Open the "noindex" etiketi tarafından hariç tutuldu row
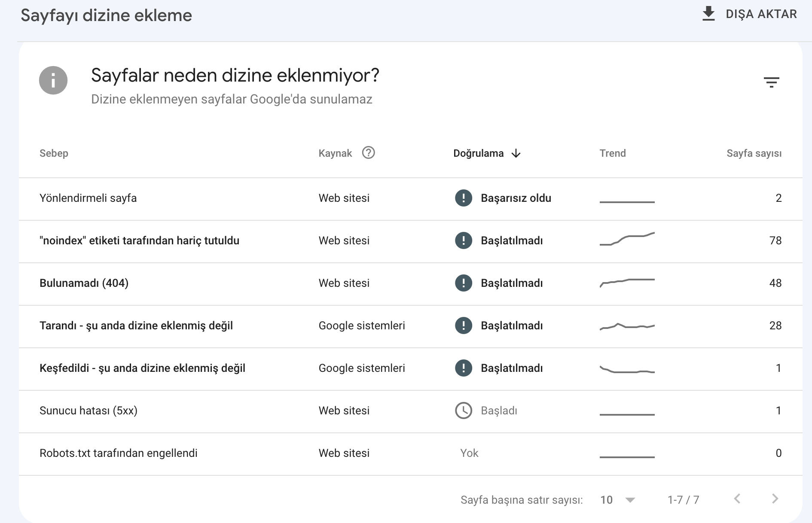The width and height of the screenshot is (812, 523). 411,241
